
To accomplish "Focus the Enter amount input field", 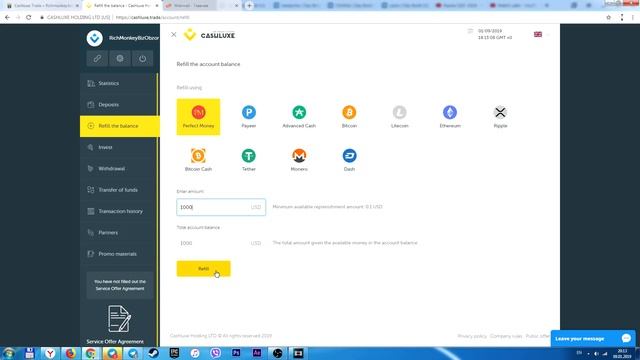I will pyautogui.click(x=221, y=207).
